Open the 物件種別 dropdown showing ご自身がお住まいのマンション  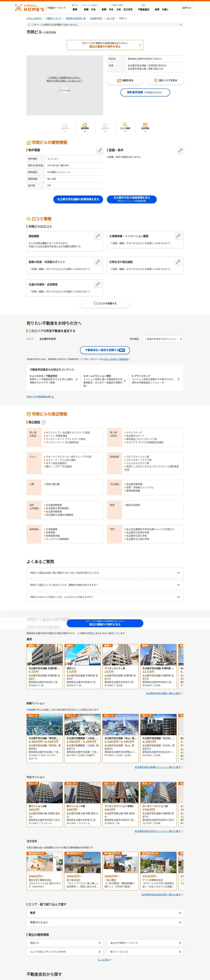tap(163, 339)
